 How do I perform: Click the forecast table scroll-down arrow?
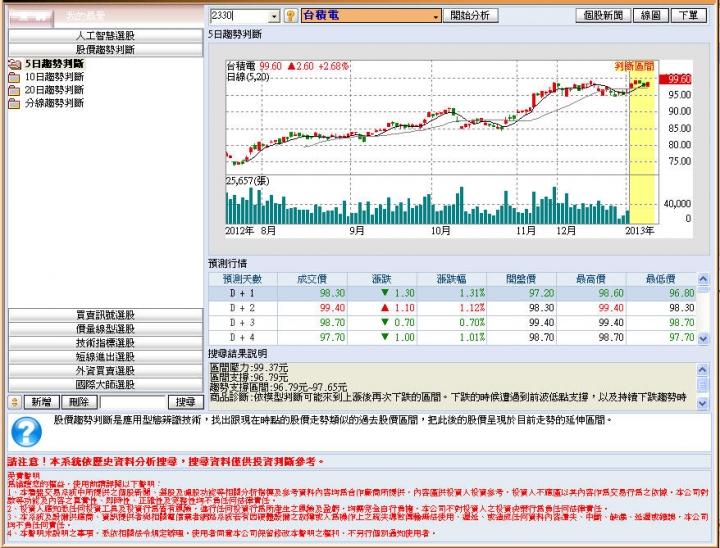pos(703,339)
